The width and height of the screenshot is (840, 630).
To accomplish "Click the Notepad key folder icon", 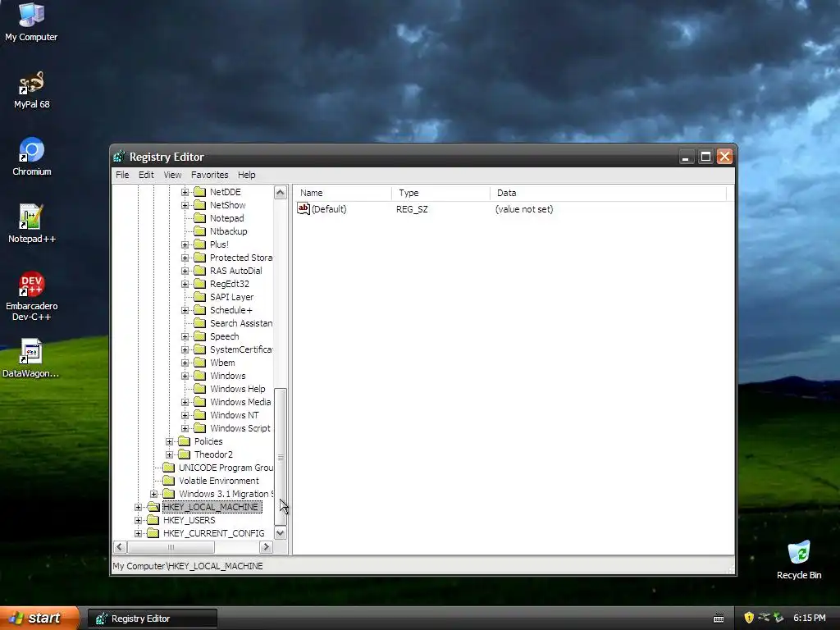I will pos(200,218).
